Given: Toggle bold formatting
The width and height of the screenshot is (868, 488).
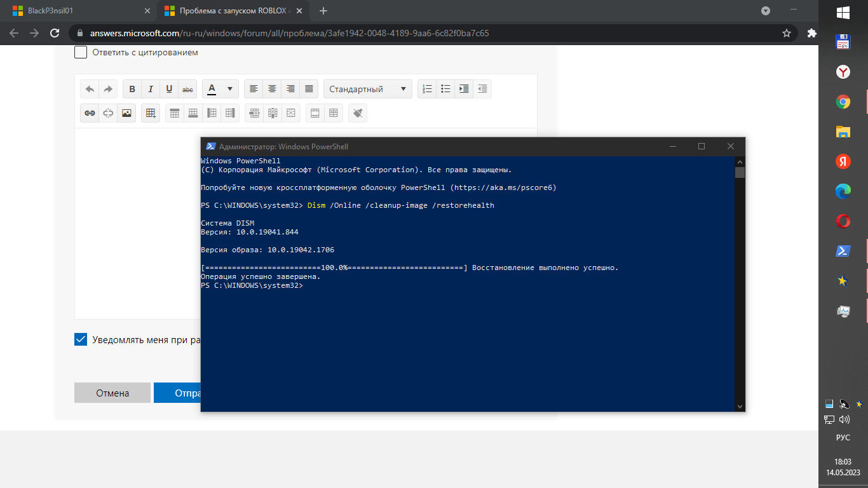Looking at the screenshot, I should 132,89.
